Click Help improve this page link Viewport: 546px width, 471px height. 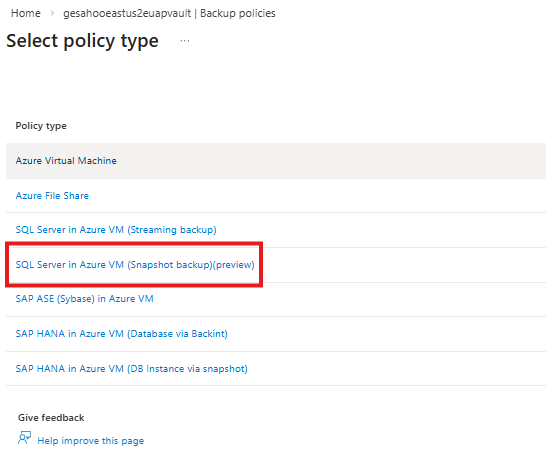[91, 441]
